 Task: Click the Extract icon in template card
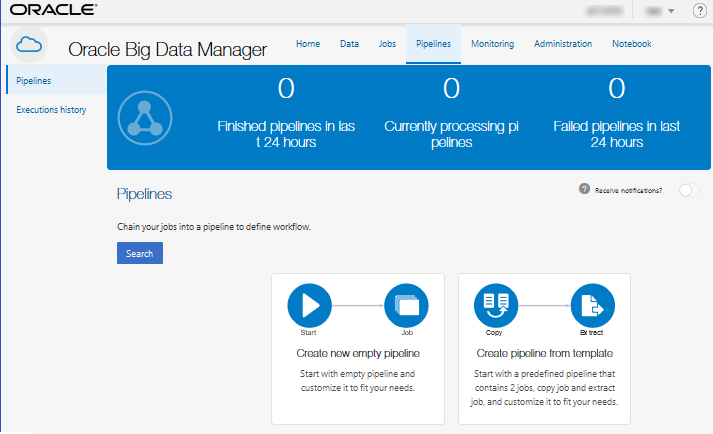[x=593, y=305]
